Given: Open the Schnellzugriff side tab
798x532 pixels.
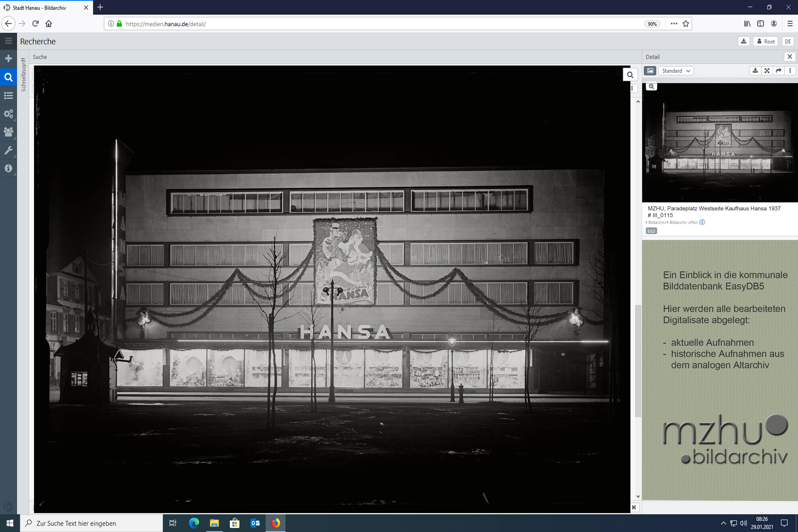Looking at the screenshot, I should coord(23,75).
